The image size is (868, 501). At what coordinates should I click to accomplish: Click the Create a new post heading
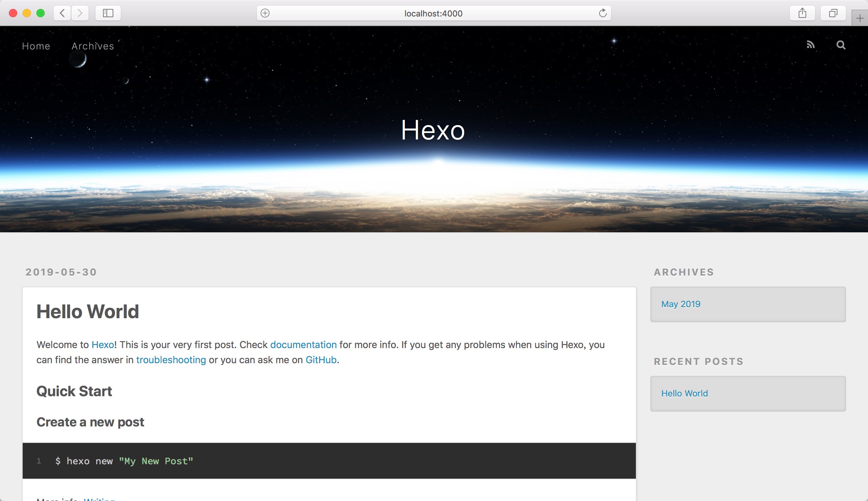coord(90,422)
